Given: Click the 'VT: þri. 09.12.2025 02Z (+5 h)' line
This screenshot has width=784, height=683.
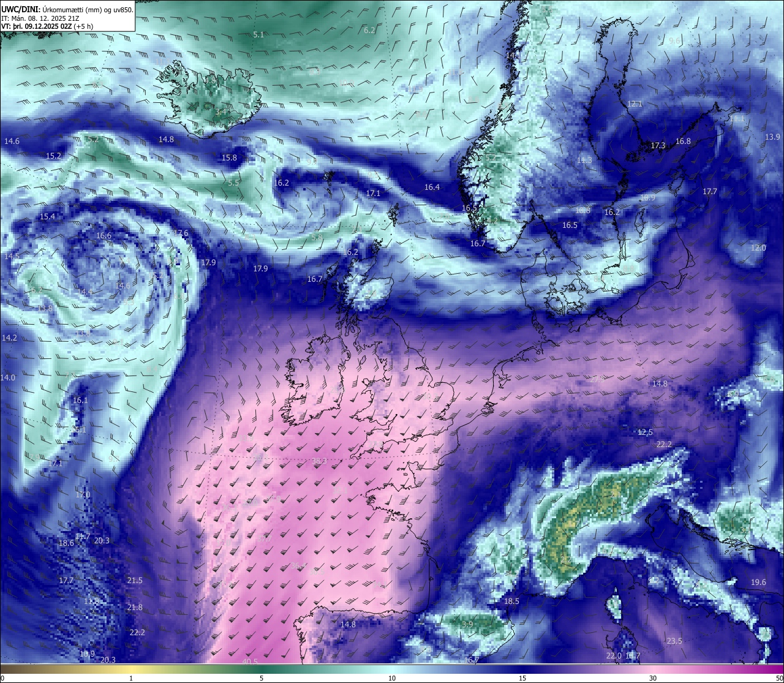Looking at the screenshot, I should pos(48,26).
